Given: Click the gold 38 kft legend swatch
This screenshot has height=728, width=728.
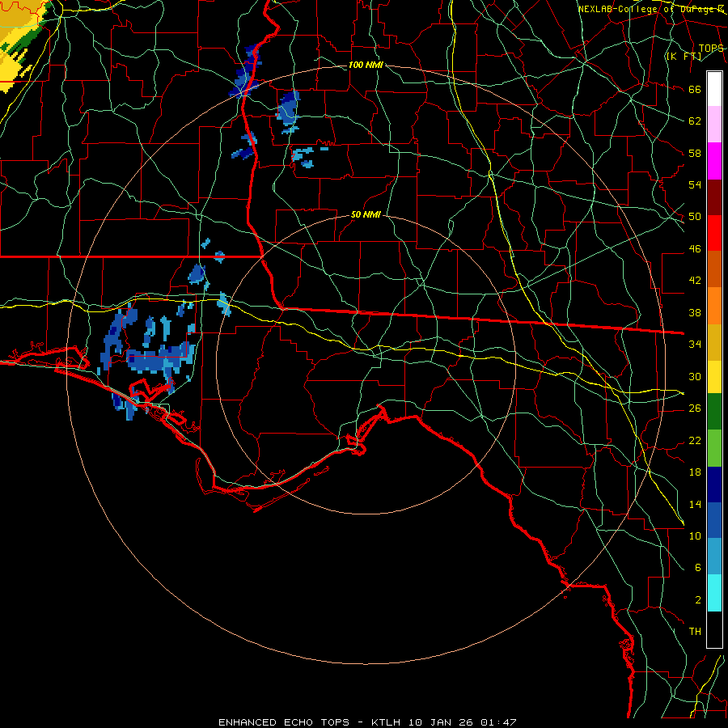Looking at the screenshot, I should [x=714, y=342].
